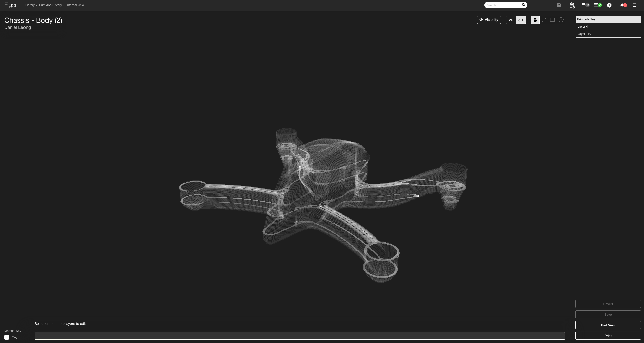Open the software update hexagon icon
The height and width of the screenshot is (343, 644).
coord(609,5)
